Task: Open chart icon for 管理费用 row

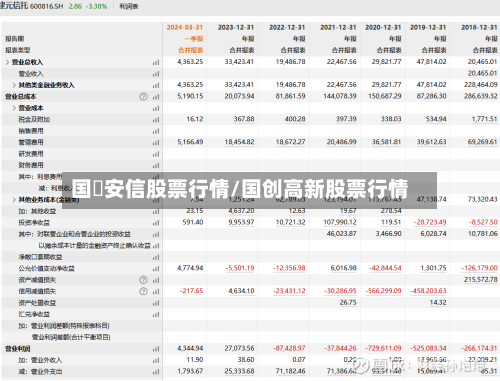Action: [x=156, y=143]
